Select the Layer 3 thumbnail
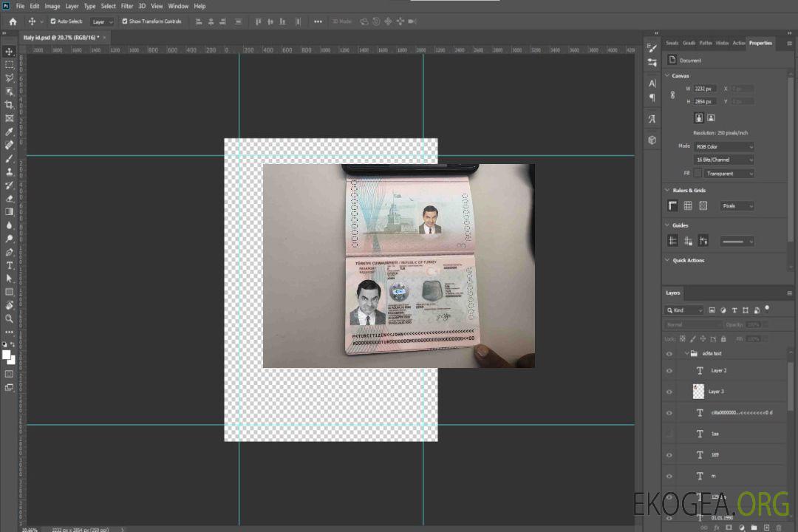Screen dimensions: 798x532 699,392
